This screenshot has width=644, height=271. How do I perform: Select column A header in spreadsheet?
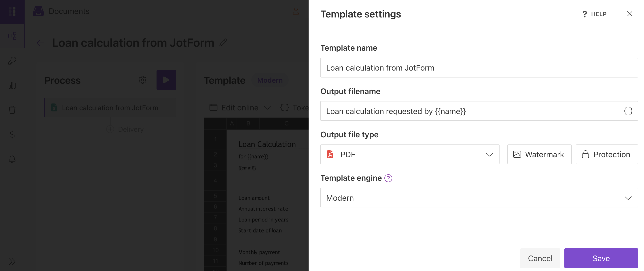point(232,123)
